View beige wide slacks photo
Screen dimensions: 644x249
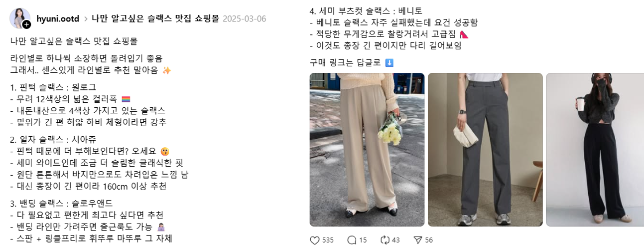pyautogui.click(x=367, y=150)
